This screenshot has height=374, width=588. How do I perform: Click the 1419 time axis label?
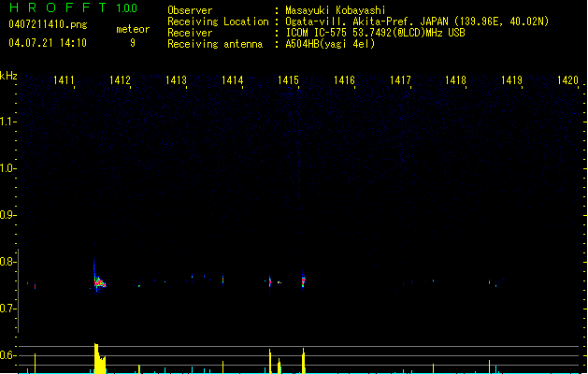click(512, 80)
